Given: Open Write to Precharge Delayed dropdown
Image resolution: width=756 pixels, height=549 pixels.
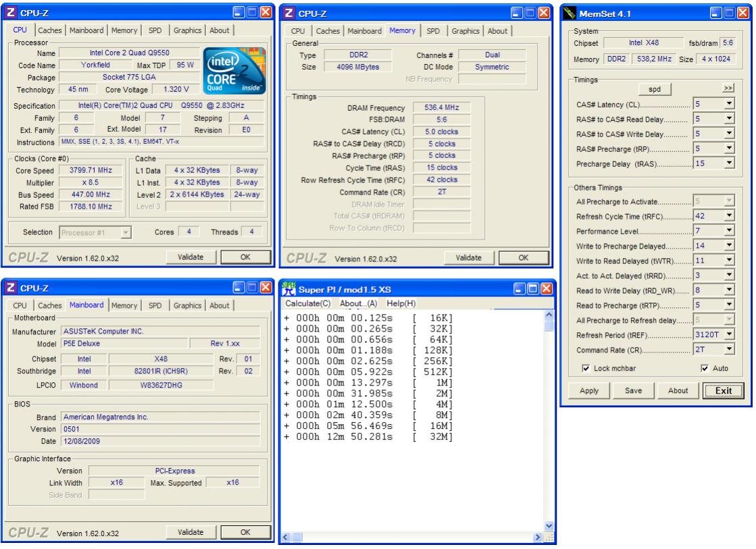Looking at the screenshot, I should (x=729, y=246).
